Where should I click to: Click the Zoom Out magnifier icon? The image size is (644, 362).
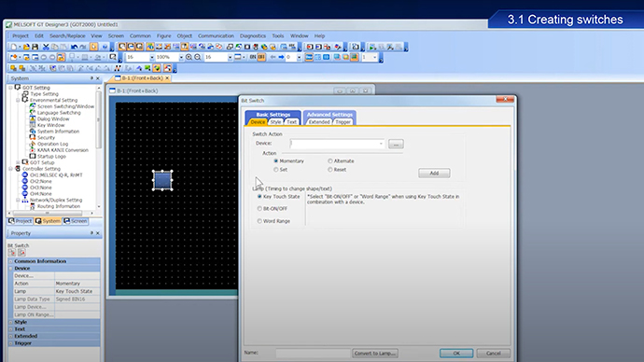pos(198,57)
